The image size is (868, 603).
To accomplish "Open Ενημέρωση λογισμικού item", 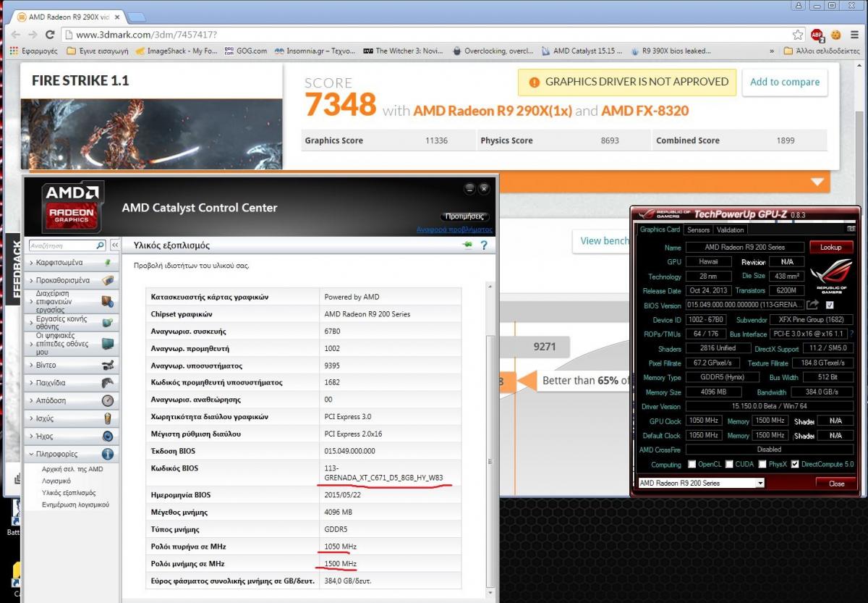I will click(75, 504).
